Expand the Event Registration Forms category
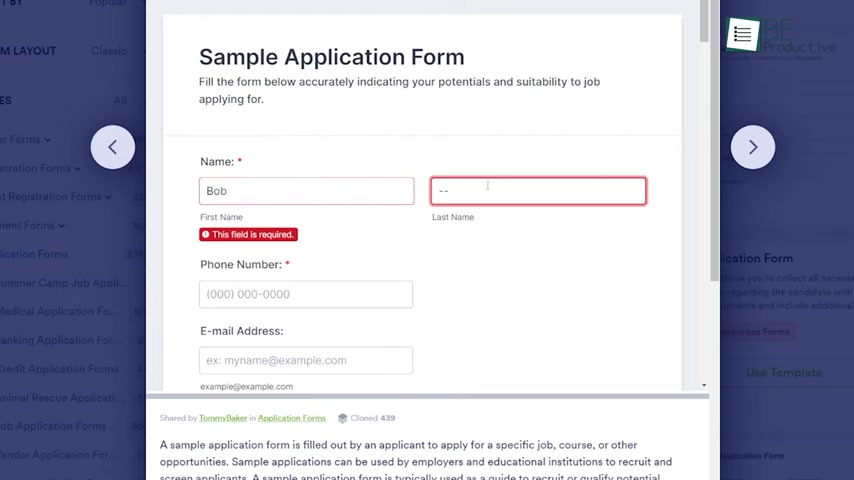The height and width of the screenshot is (480, 854). point(56,197)
